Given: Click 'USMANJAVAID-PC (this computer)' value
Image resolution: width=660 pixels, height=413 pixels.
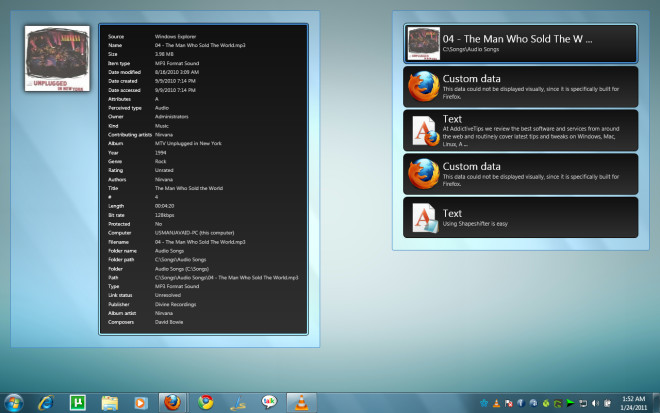Looking at the screenshot, I should [194, 233].
